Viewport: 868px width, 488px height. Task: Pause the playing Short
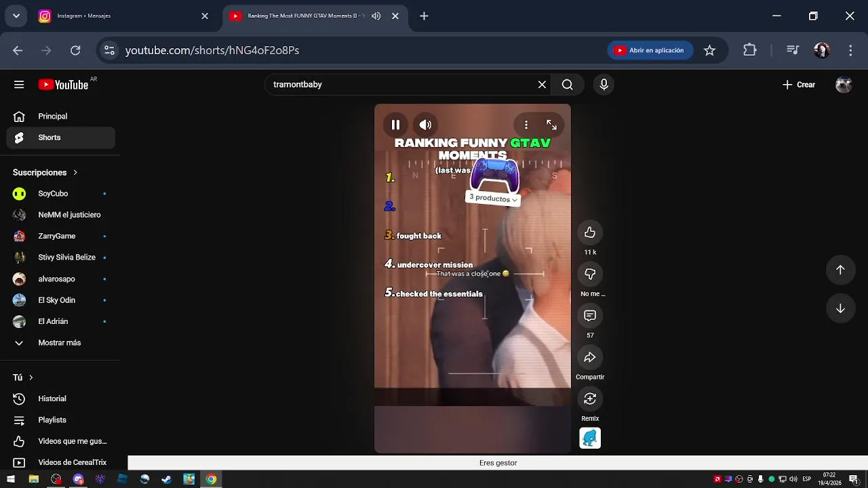(x=395, y=125)
